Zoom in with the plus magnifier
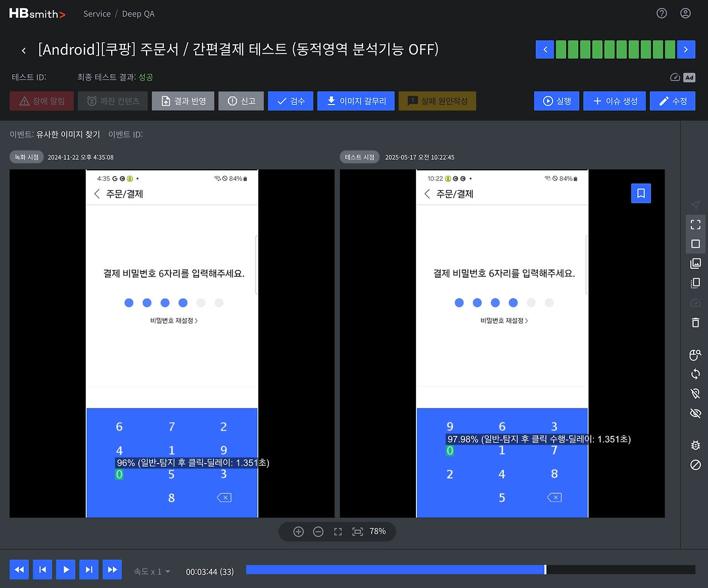Viewport: 708px width, 588px height. point(299,532)
